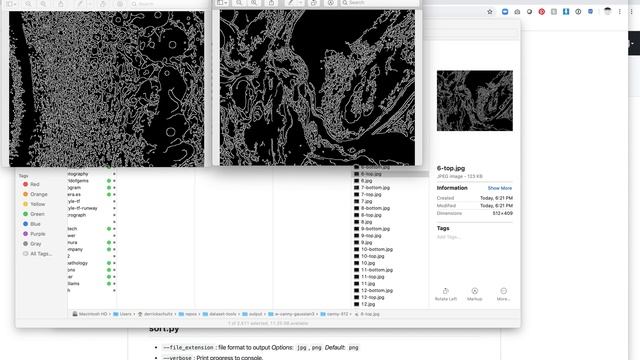The width and height of the screenshot is (640, 360).
Task: Click the Rotate Left icon in Finder preview
Action: click(x=445, y=291)
